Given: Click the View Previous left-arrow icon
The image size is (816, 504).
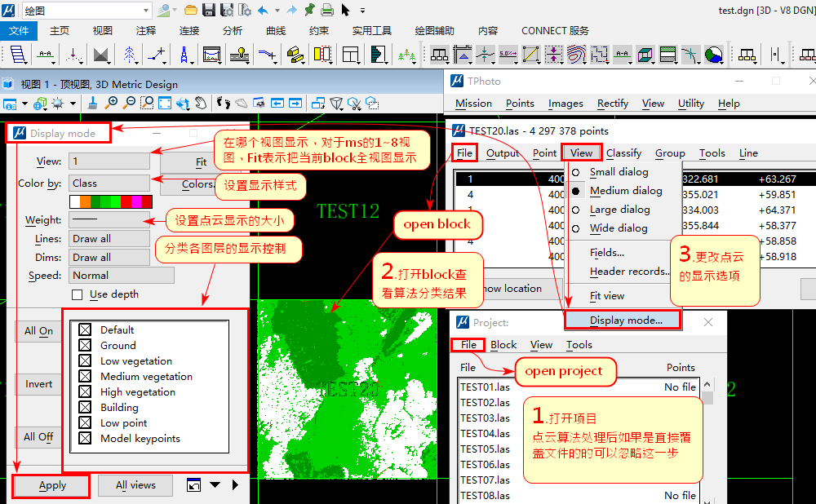Looking at the screenshot, I should (277, 103).
